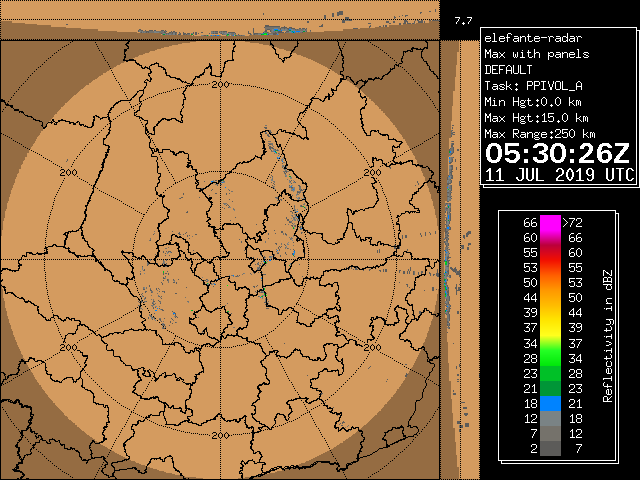Select the Max Range:250 km text
This screenshot has height=480, width=640.
(540, 134)
